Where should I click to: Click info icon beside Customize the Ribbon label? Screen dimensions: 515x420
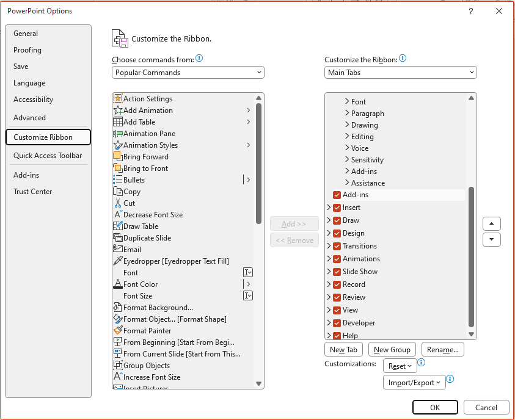403,59
